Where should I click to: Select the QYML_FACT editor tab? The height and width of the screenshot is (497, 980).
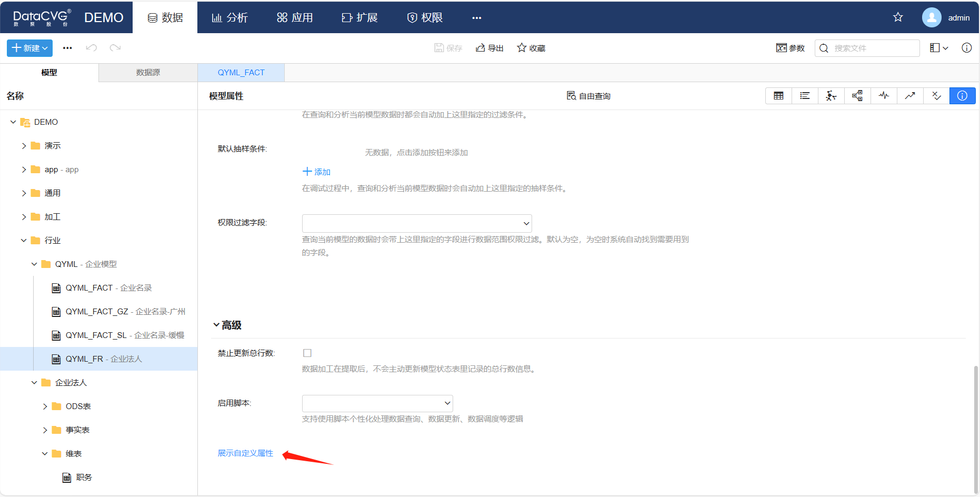coord(241,73)
